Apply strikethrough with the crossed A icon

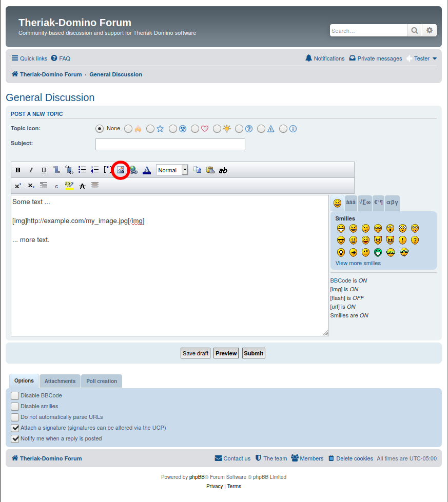tap(82, 186)
